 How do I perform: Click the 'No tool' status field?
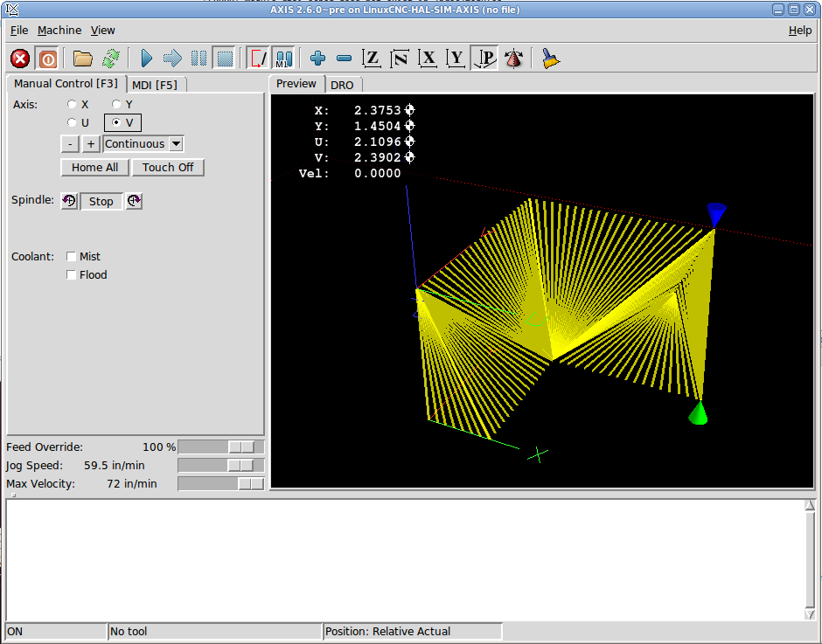(214, 632)
